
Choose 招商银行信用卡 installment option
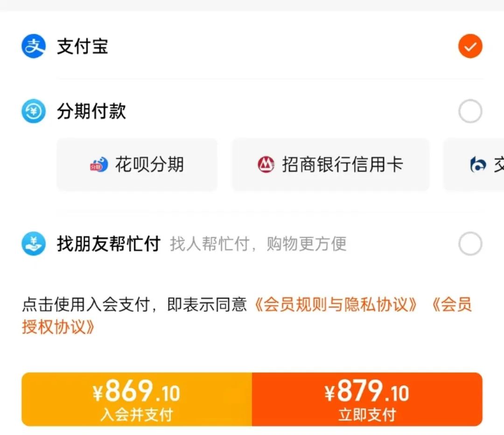(330, 165)
